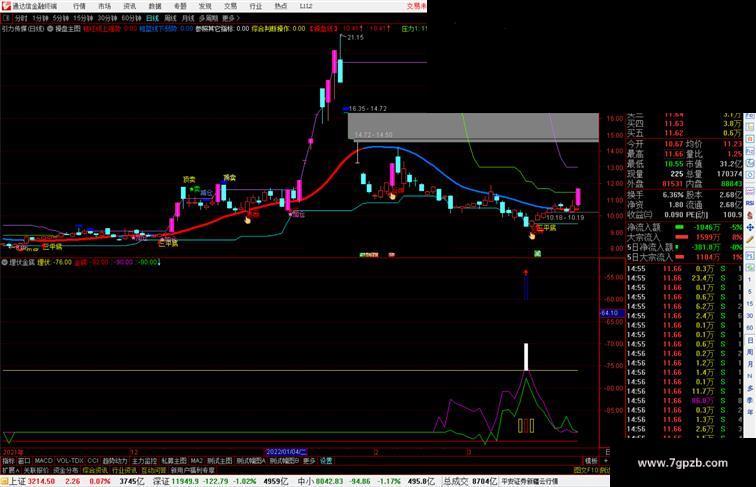Select the 多周期 multi-period view
Viewport: 756px width, 487px height.
click(208, 18)
